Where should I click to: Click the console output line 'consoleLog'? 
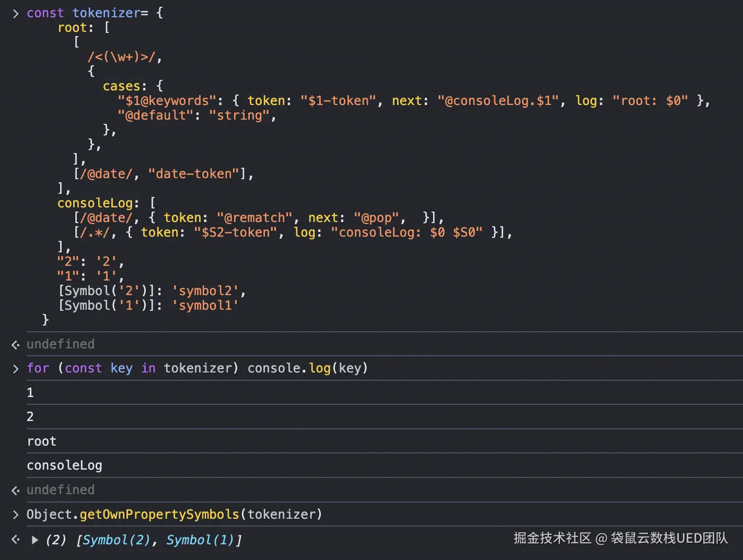click(x=64, y=465)
